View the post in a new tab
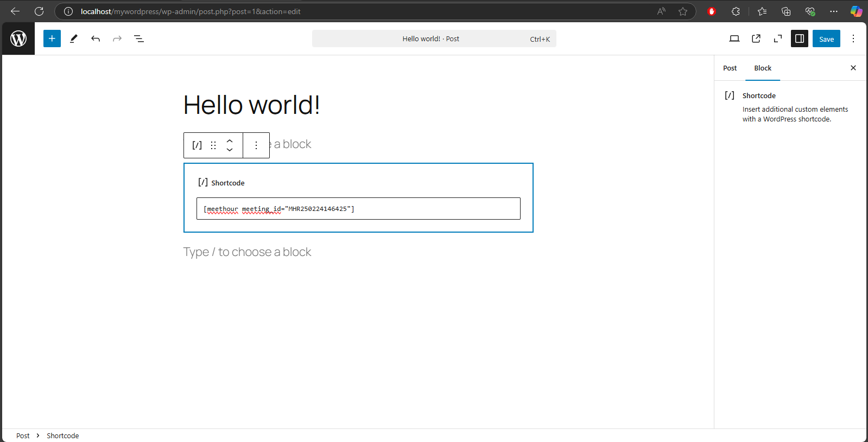Image resolution: width=868 pixels, height=442 pixels. tap(756, 39)
